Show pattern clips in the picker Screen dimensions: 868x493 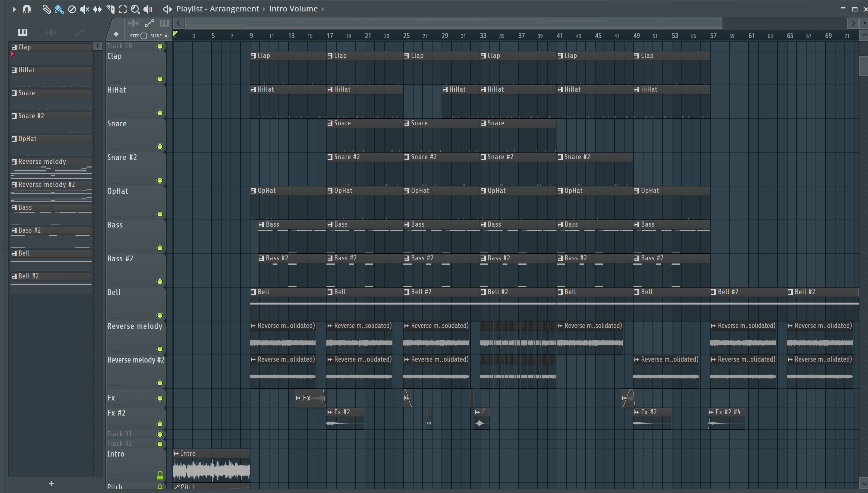23,32
